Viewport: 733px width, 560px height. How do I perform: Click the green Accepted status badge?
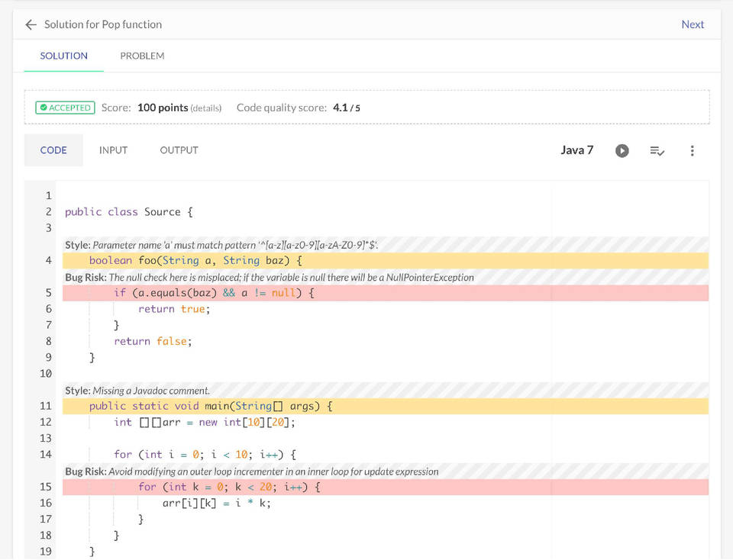click(x=65, y=108)
